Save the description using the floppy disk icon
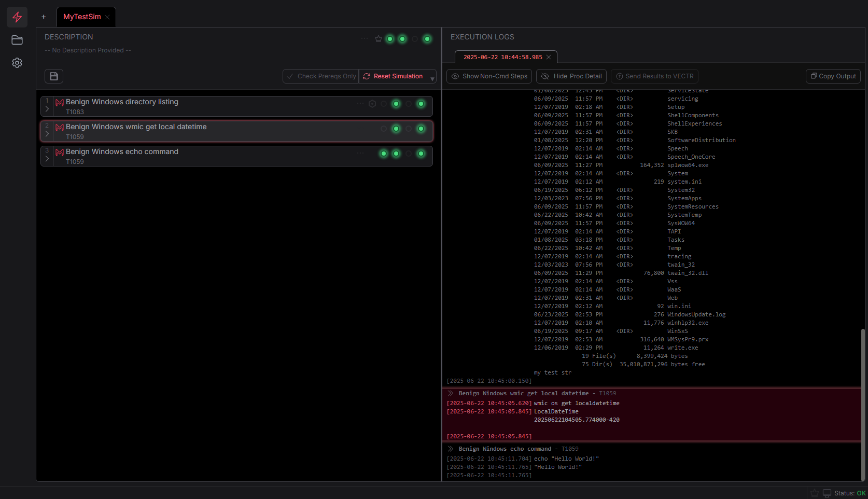This screenshot has width=868, height=499. tap(53, 76)
